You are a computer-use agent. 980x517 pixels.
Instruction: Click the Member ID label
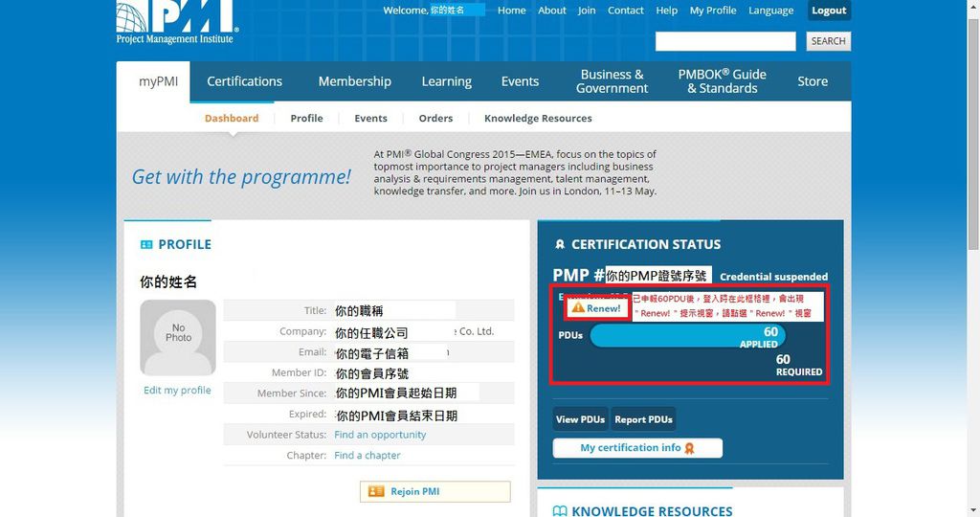(x=299, y=372)
